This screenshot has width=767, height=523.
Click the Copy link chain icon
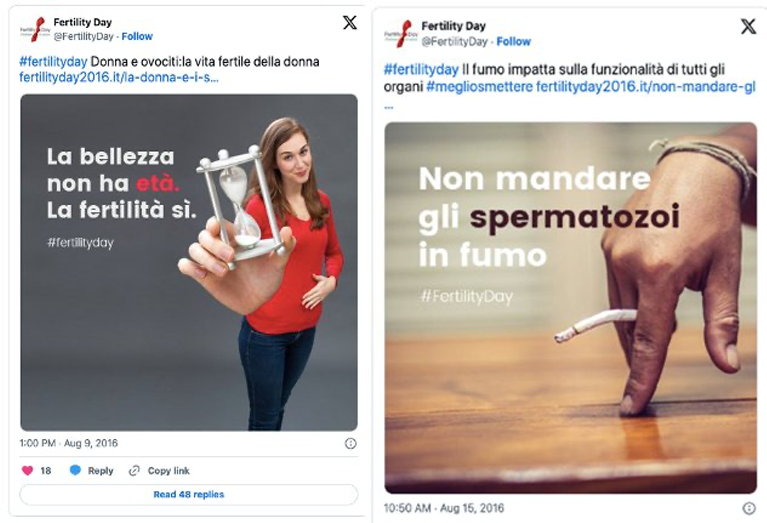[134, 471]
